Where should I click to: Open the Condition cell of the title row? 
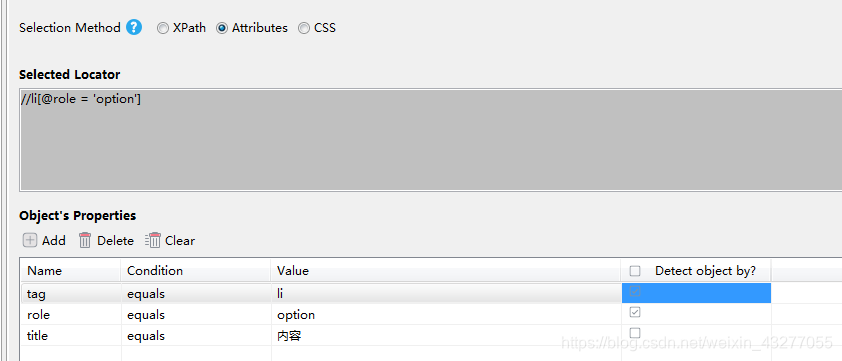pyautogui.click(x=196, y=336)
